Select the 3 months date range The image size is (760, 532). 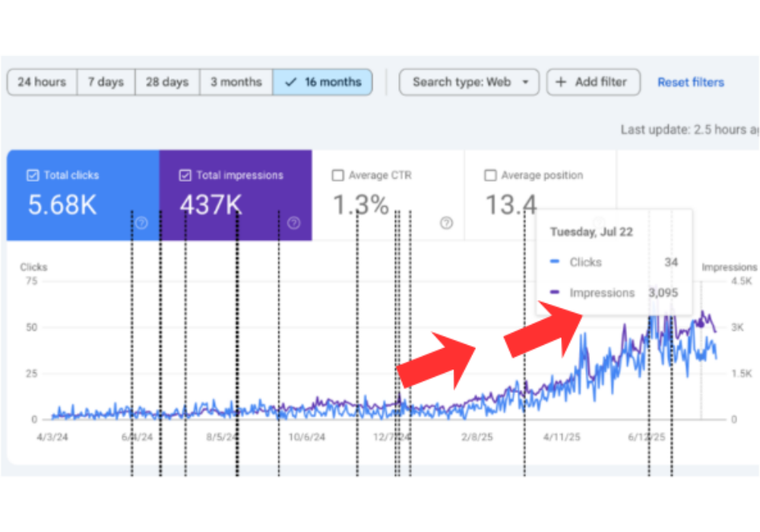(236, 82)
